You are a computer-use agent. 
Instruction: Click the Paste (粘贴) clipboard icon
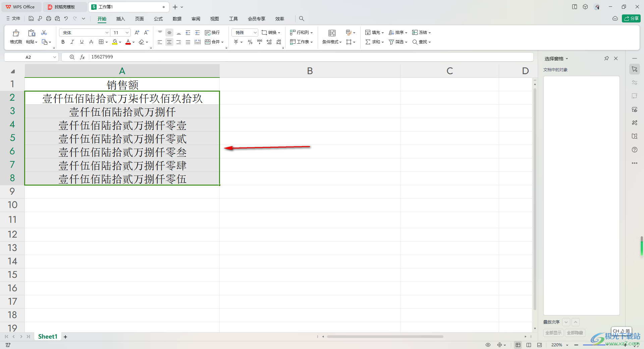32,33
